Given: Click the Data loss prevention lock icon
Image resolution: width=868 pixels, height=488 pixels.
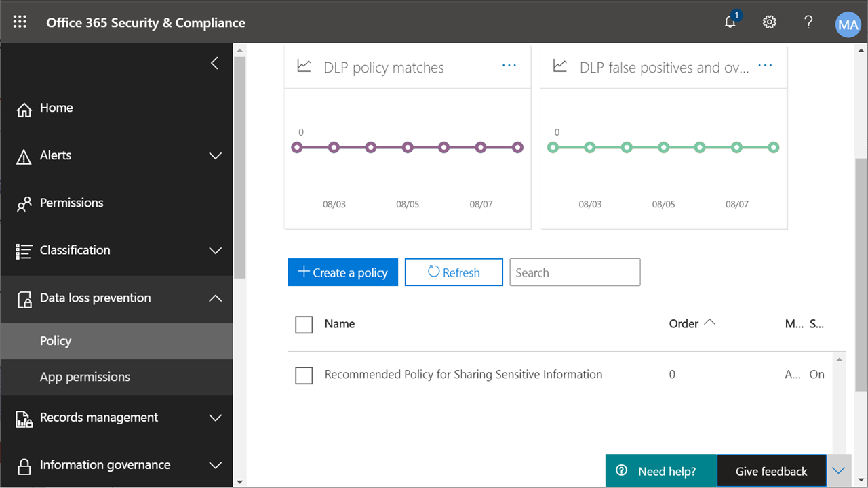Looking at the screenshot, I should click(24, 299).
